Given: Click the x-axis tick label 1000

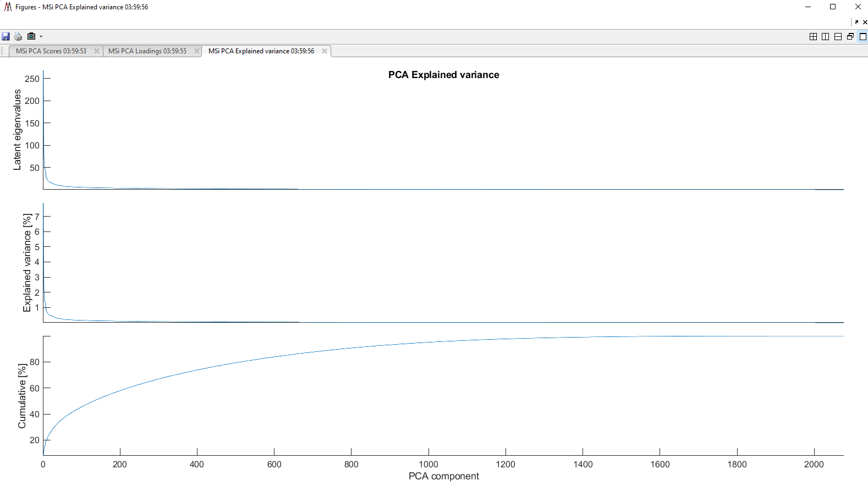Looking at the screenshot, I should [x=428, y=465].
